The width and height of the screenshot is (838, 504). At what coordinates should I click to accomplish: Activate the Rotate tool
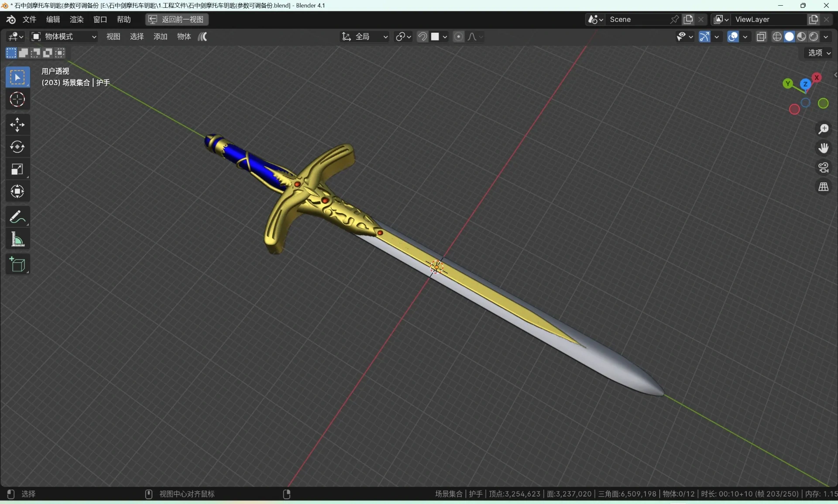pos(17,147)
